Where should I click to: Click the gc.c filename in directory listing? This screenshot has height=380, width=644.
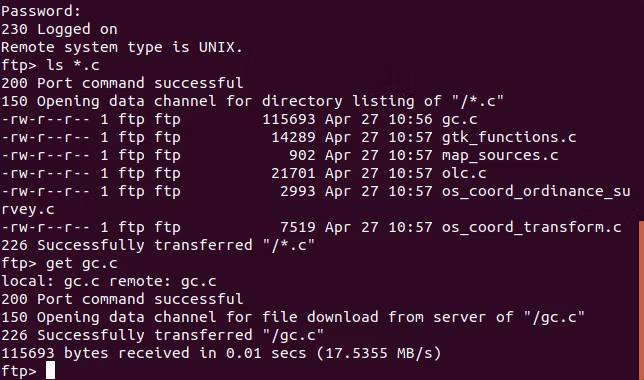click(x=460, y=120)
